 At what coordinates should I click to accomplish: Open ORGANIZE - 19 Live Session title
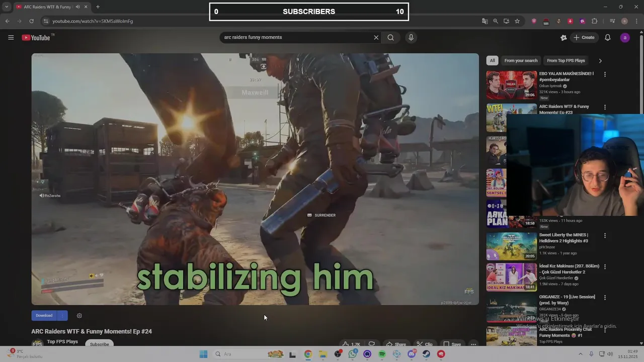[x=567, y=300]
